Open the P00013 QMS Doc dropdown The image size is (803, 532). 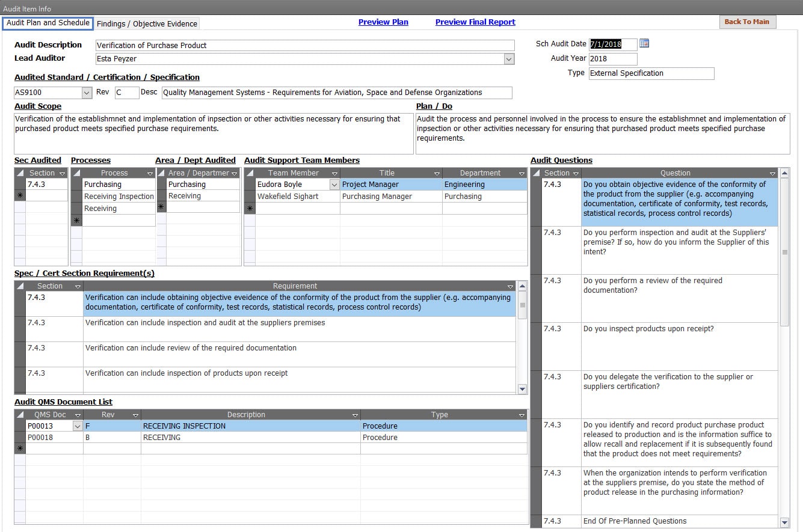(x=77, y=426)
